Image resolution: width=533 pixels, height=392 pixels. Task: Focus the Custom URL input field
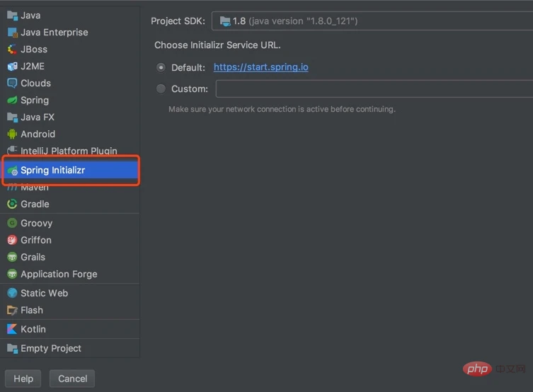(x=374, y=88)
